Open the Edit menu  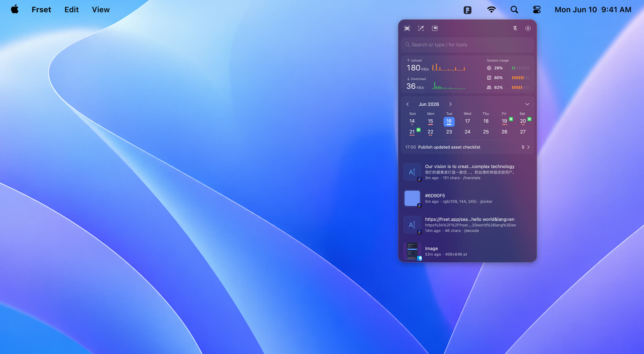click(71, 10)
